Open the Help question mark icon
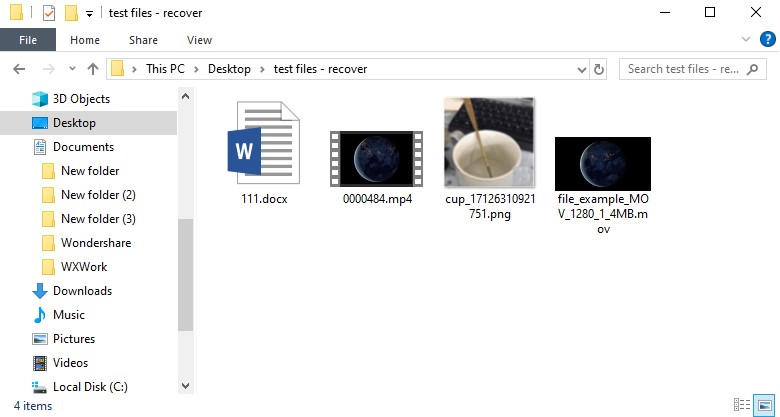 click(x=768, y=39)
